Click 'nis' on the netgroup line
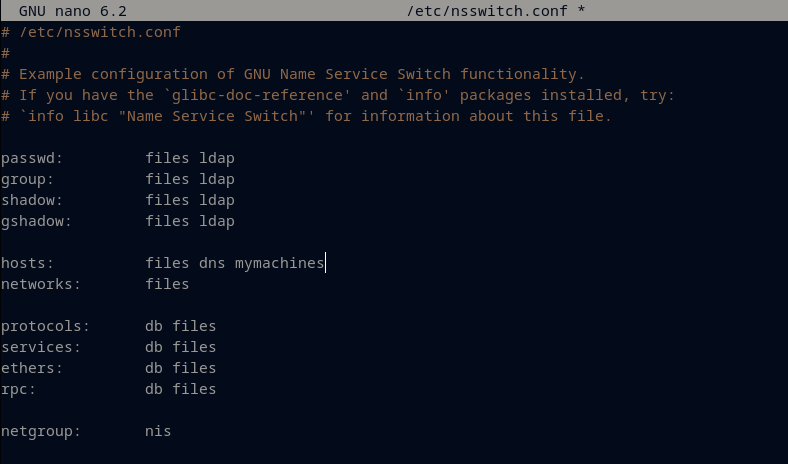The height and width of the screenshot is (464, 788). pos(158,431)
